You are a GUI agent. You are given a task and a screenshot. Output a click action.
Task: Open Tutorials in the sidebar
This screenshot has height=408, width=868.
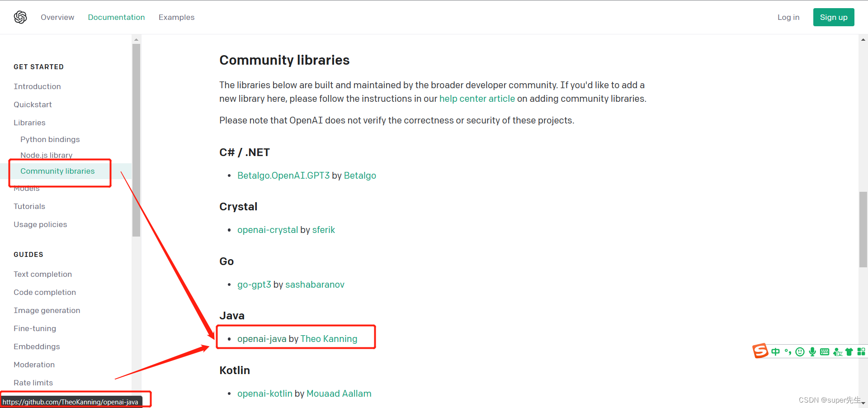[29, 206]
